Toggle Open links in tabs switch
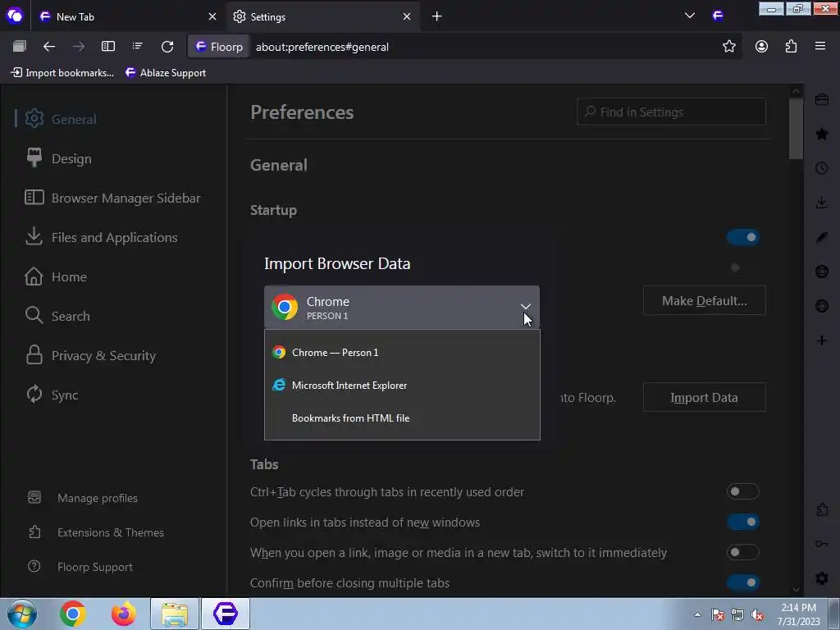Viewport: 840px width, 630px height. pyautogui.click(x=743, y=522)
